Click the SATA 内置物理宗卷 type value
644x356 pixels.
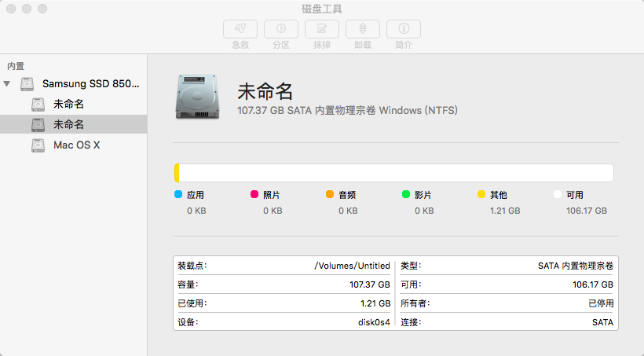click(x=576, y=266)
